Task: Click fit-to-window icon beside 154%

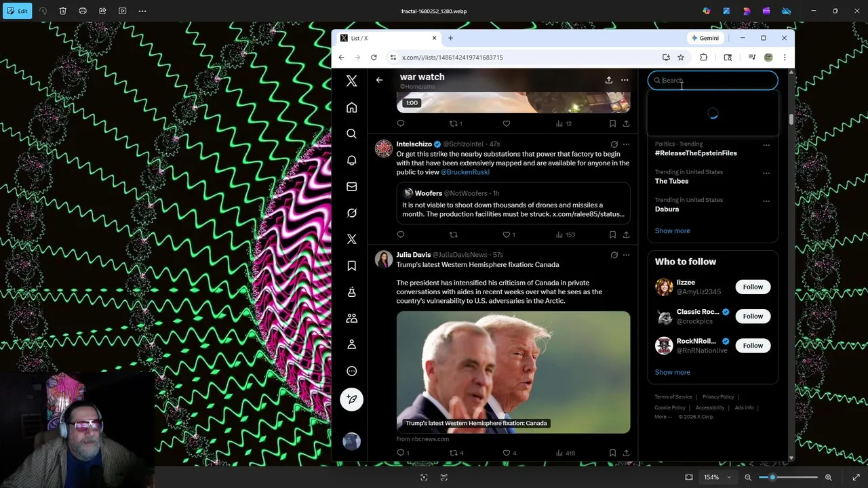Action: (x=689, y=477)
